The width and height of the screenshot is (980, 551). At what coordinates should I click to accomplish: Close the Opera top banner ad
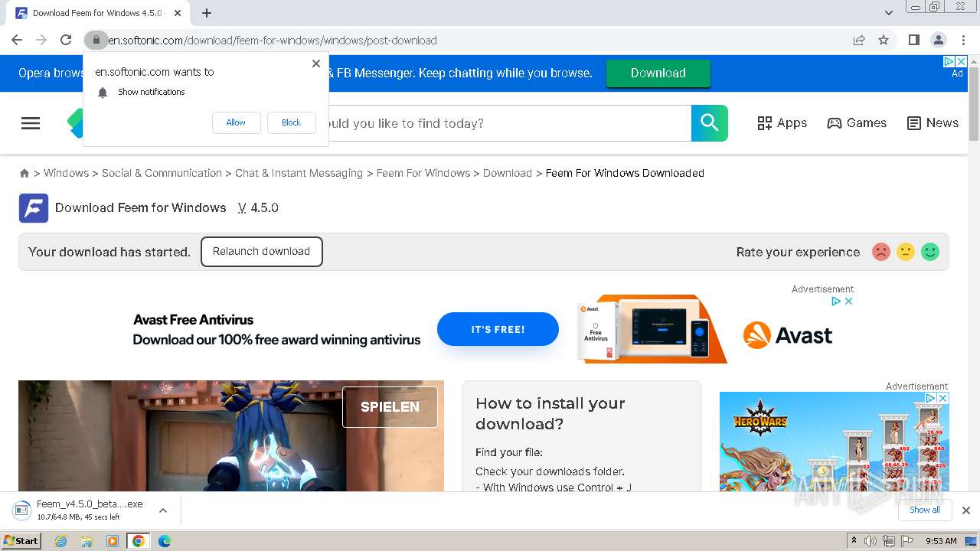[961, 61]
